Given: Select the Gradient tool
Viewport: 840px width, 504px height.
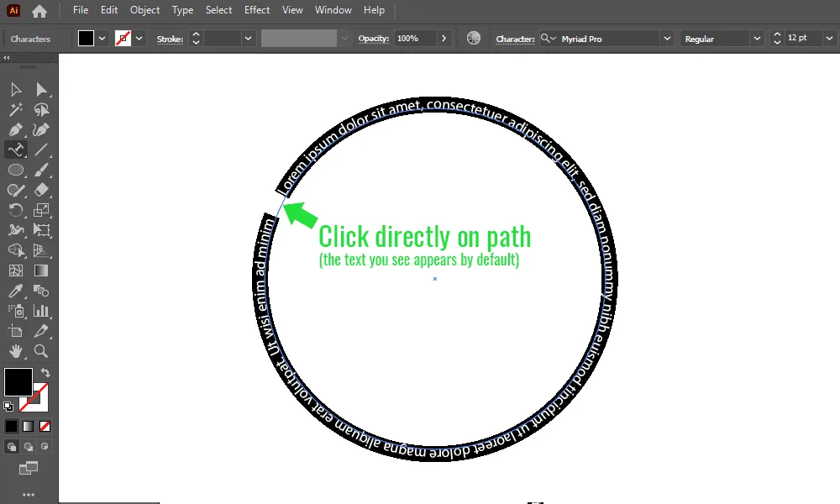Looking at the screenshot, I should (41, 270).
